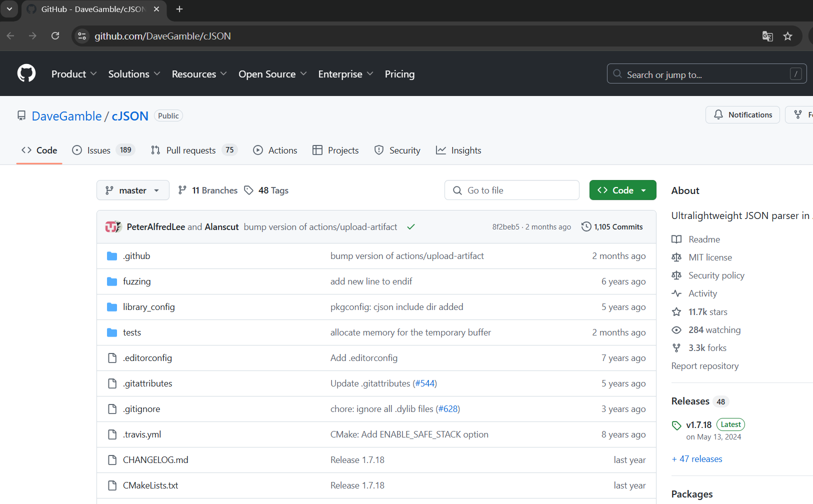Open the .gitattributes file
Screen dimensions: 813x504
(147, 383)
